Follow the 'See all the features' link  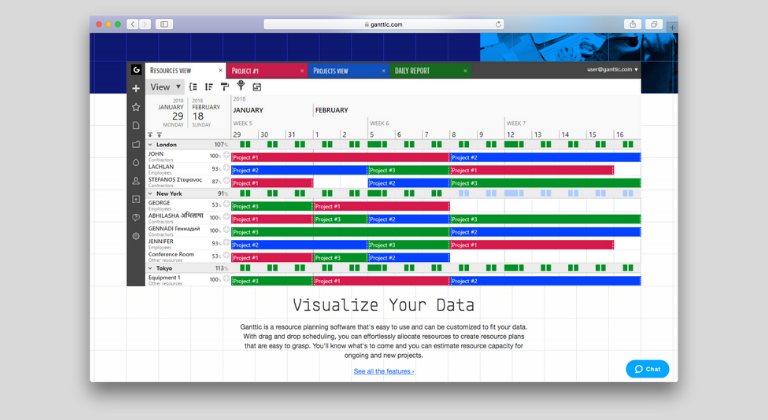click(383, 371)
